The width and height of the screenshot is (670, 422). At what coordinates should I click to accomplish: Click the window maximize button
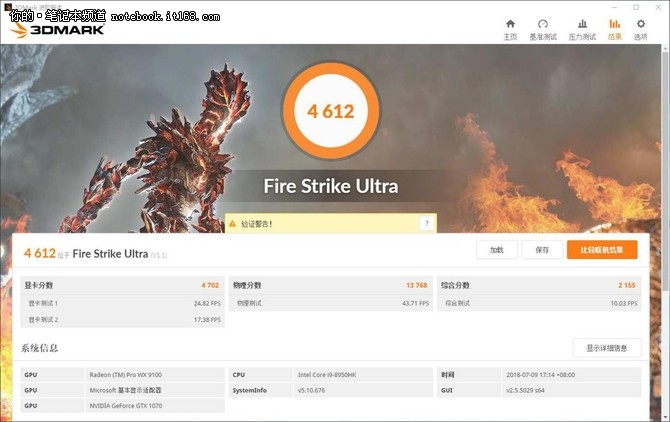coord(636,7)
